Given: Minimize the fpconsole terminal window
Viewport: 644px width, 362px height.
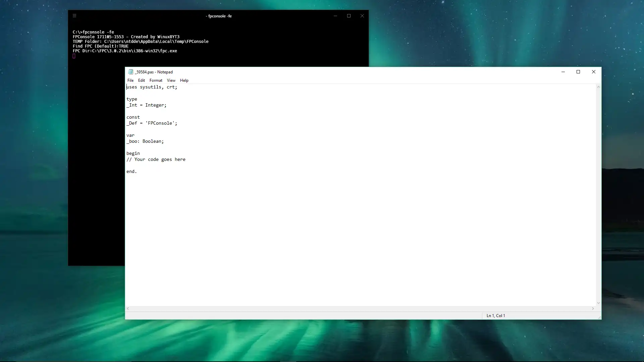Looking at the screenshot, I should [335, 16].
